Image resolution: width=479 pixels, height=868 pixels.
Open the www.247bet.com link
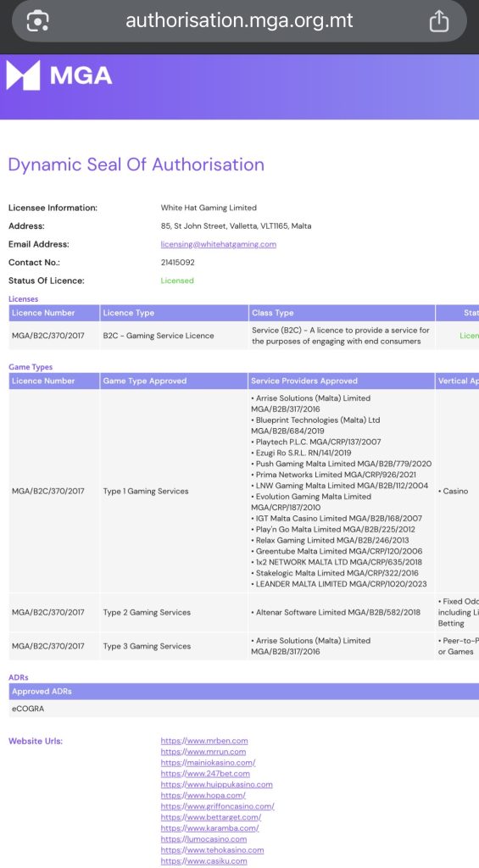205,773
